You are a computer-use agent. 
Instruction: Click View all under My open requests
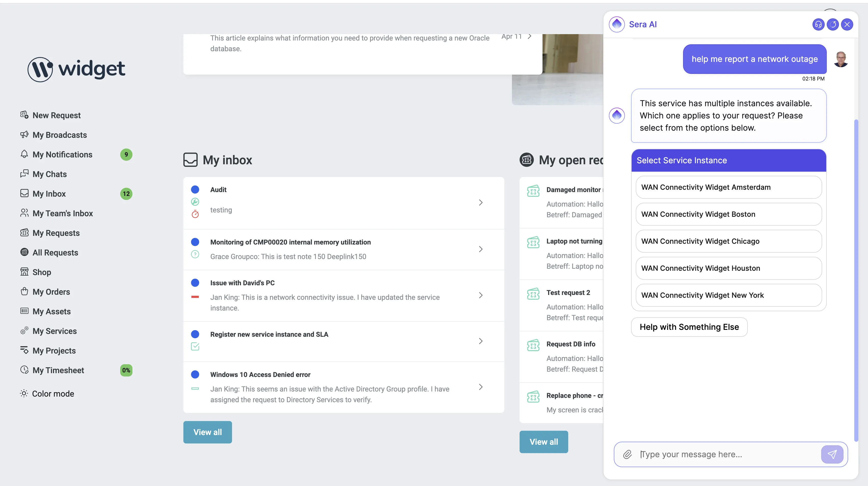pos(544,442)
